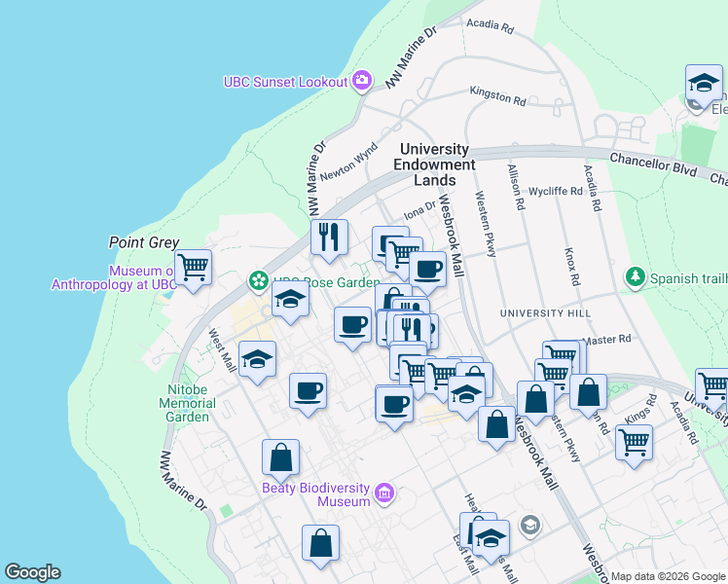The height and width of the screenshot is (584, 728).
Task: Click the Spanish trailhead label
Action: [x=689, y=278]
